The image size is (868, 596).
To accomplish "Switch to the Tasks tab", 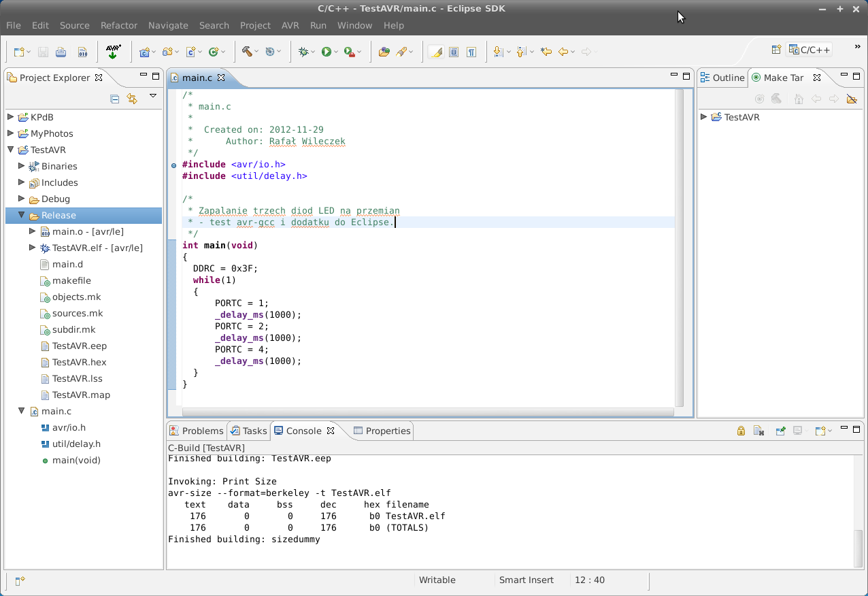I will 249,431.
